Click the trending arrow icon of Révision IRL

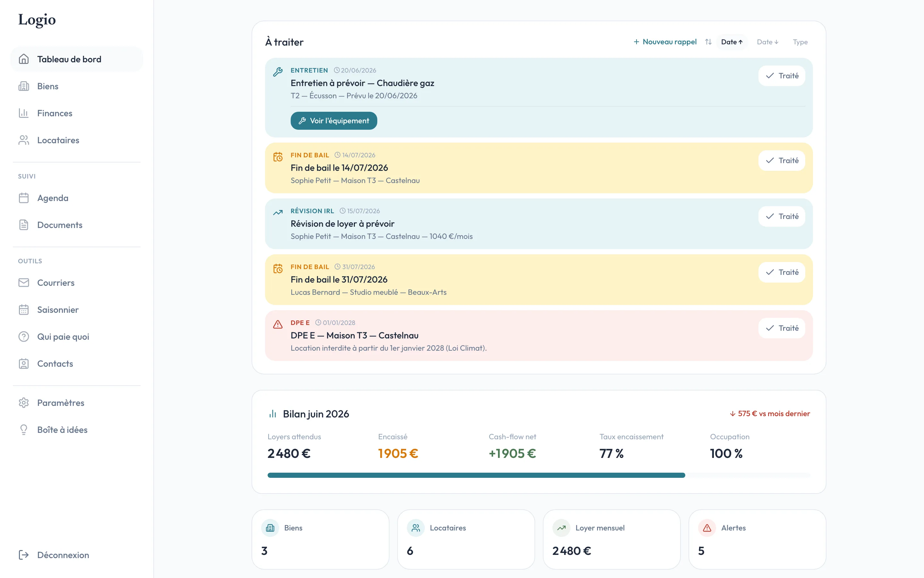[x=278, y=213]
